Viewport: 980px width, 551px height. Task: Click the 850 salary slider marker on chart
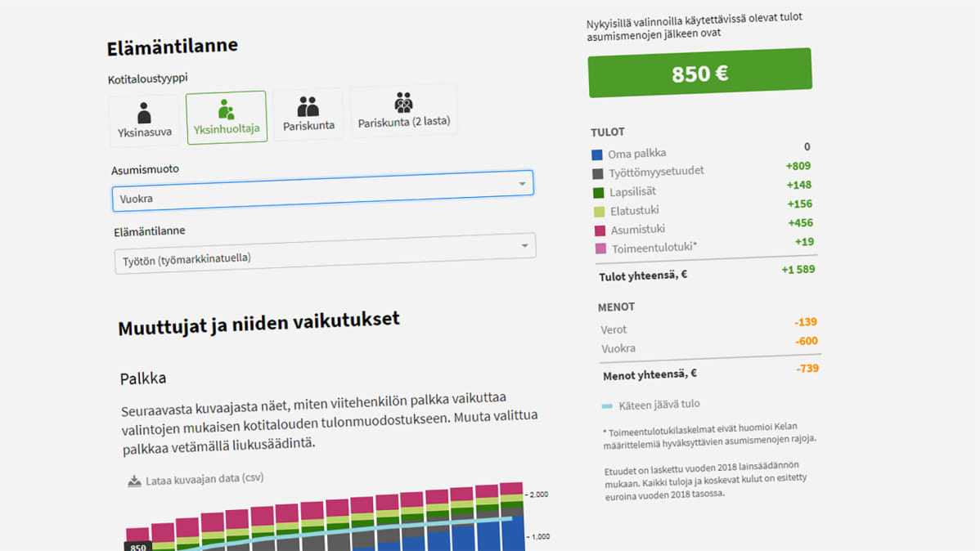138,547
